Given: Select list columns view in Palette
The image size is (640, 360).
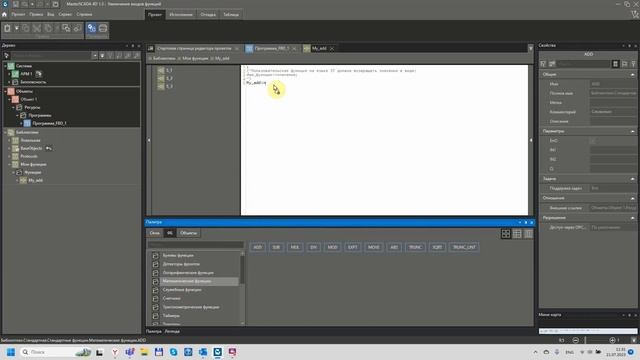Looking at the screenshot, I should coord(528,233).
